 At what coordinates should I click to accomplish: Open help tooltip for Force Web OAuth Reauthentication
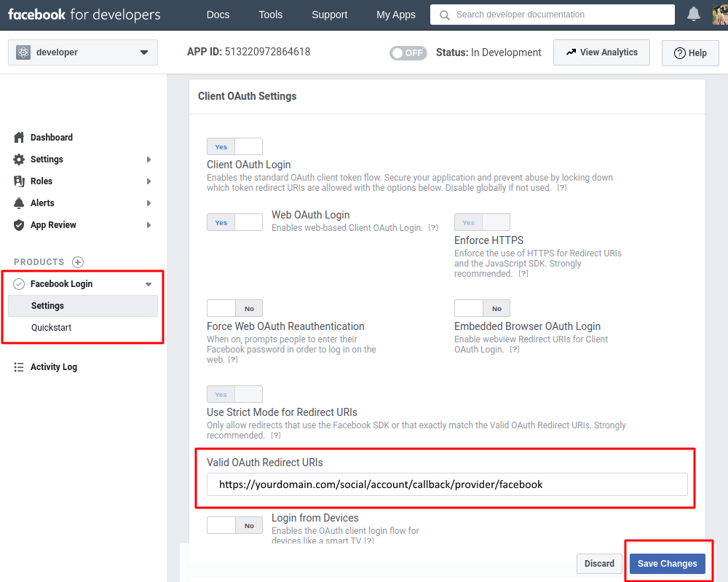click(x=233, y=360)
